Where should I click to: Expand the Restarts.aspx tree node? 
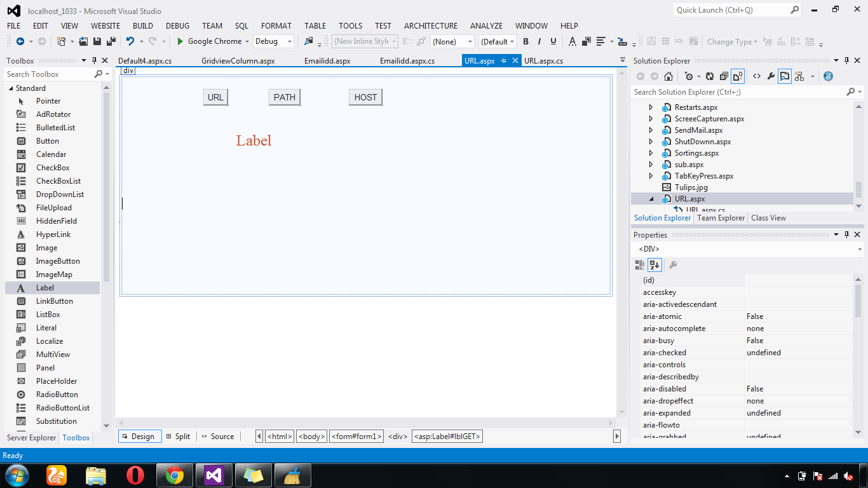651,107
